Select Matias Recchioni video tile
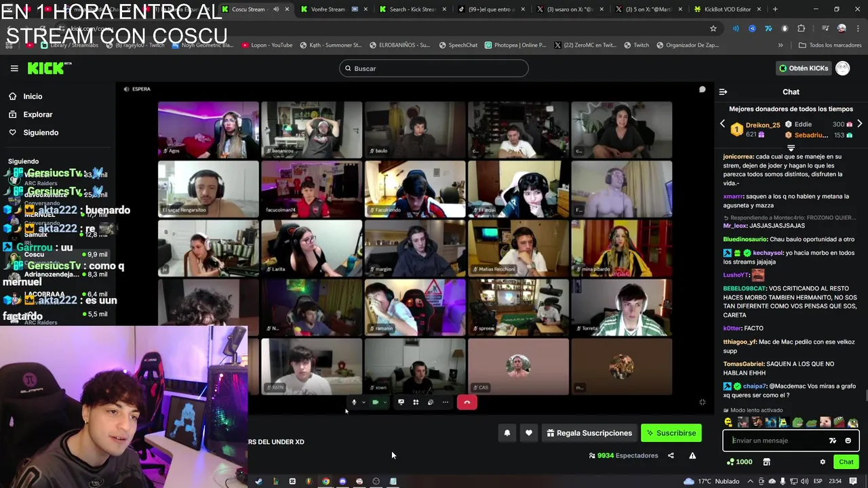This screenshot has width=868, height=488. [x=519, y=249]
